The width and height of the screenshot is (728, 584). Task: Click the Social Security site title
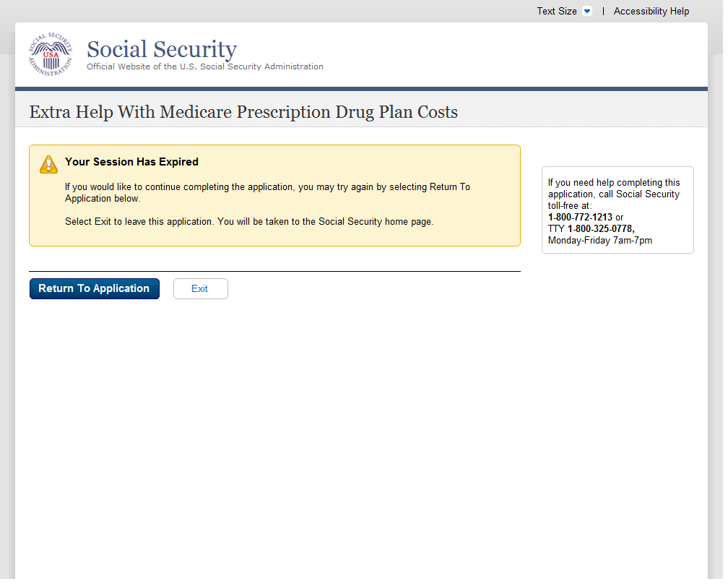(x=162, y=49)
